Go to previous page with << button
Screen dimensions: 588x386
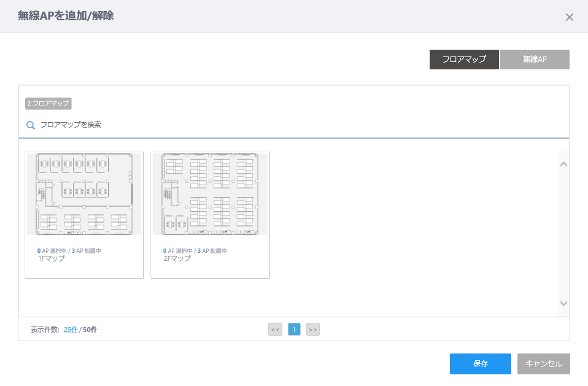click(275, 330)
